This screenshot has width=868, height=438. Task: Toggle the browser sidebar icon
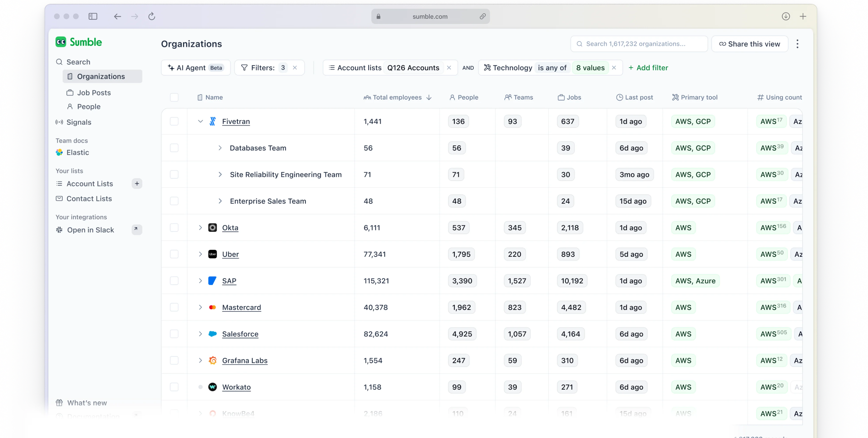coord(93,16)
